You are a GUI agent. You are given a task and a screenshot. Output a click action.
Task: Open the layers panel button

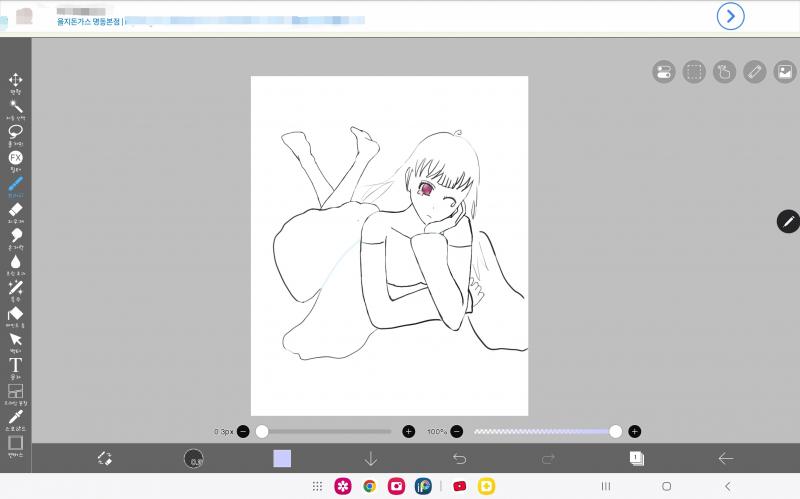pyautogui.click(x=636, y=458)
